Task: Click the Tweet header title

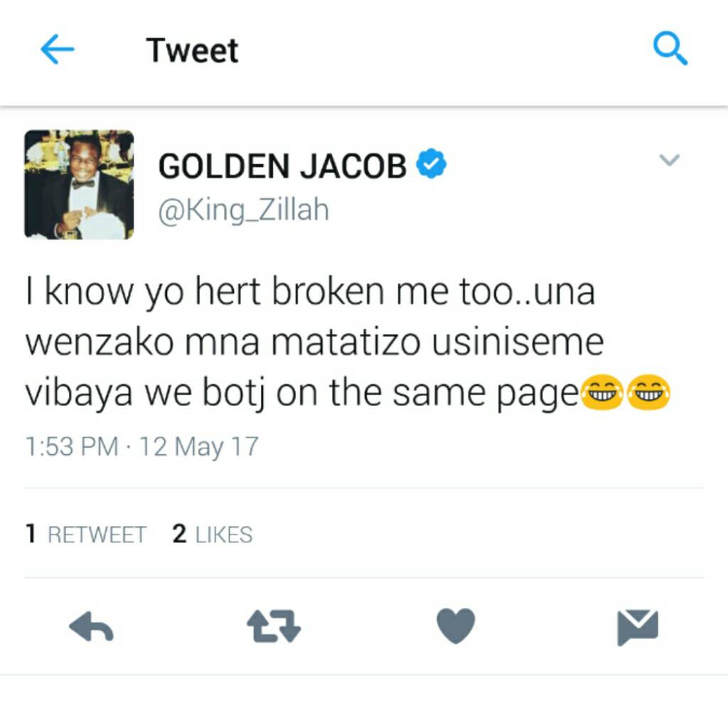Action: (192, 50)
